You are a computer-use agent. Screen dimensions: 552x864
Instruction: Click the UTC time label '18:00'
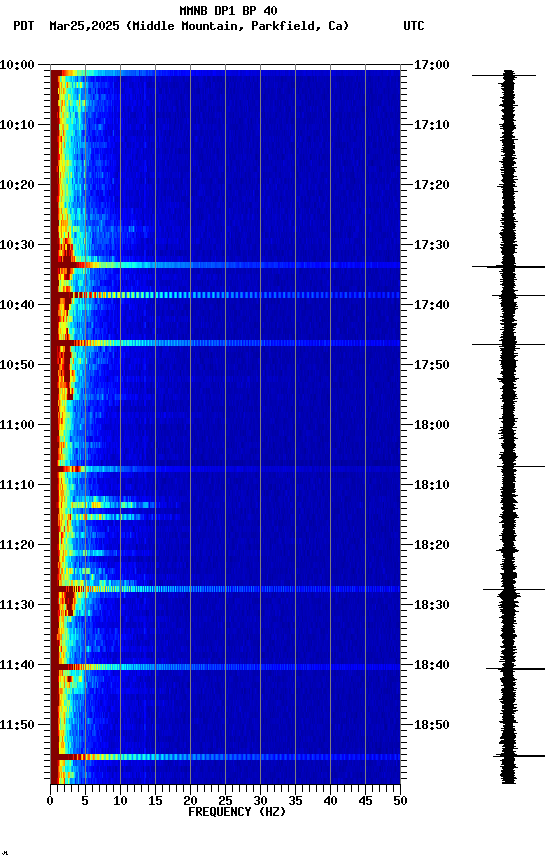(x=432, y=425)
